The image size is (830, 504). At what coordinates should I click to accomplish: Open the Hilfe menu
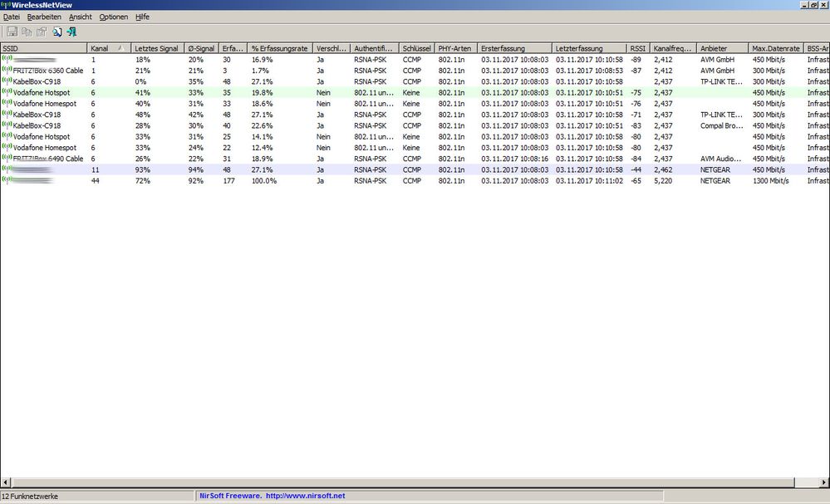[x=142, y=17]
